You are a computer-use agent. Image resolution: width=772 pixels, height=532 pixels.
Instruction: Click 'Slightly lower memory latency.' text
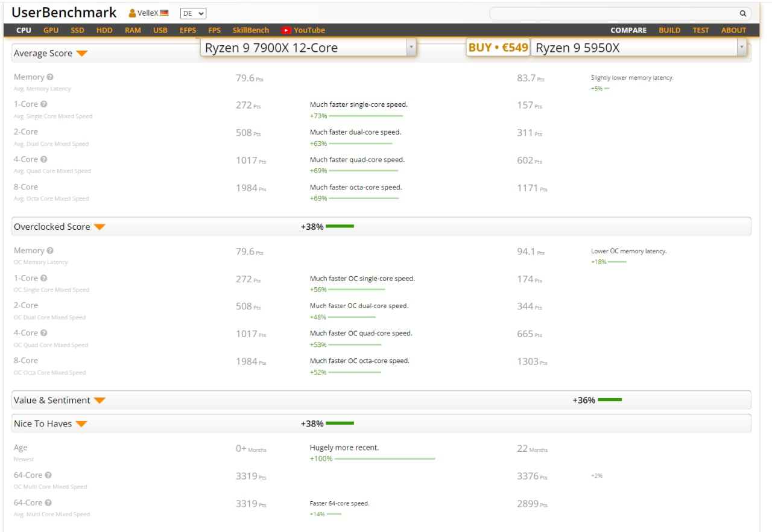click(x=632, y=78)
